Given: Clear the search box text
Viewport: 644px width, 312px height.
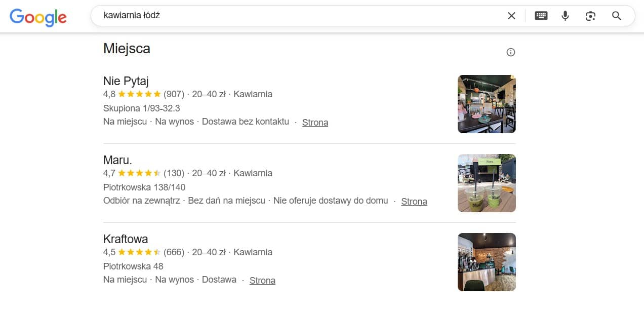Looking at the screenshot, I should coord(511,16).
